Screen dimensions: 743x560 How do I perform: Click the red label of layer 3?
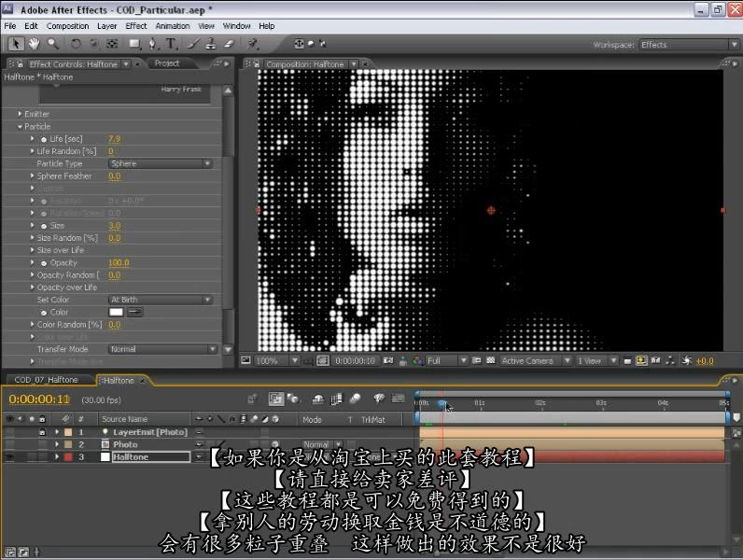point(68,457)
